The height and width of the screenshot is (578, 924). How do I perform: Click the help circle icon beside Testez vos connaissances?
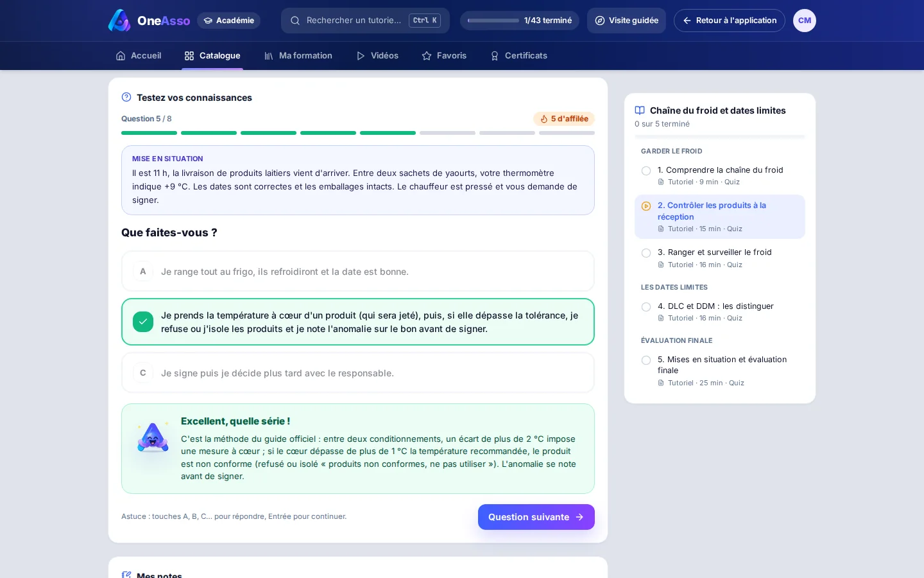click(126, 98)
